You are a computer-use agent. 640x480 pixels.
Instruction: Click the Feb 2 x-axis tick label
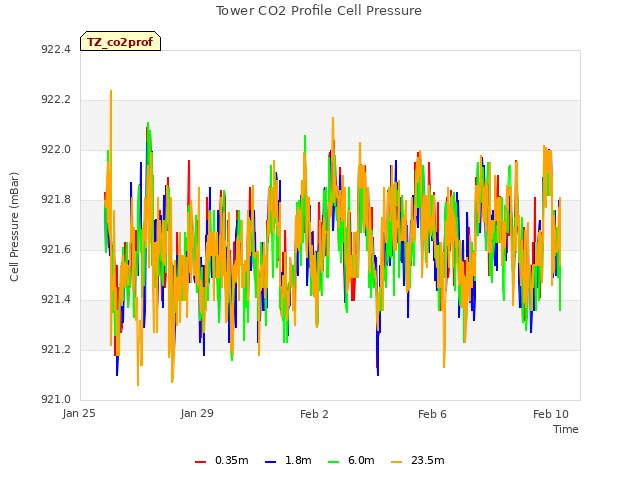[314, 414]
